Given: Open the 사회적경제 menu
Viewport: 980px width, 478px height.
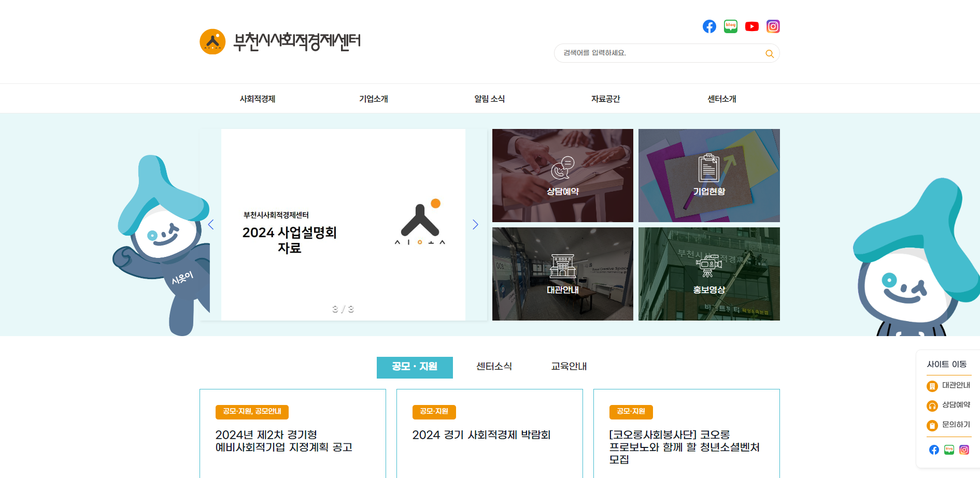Looking at the screenshot, I should (x=258, y=98).
